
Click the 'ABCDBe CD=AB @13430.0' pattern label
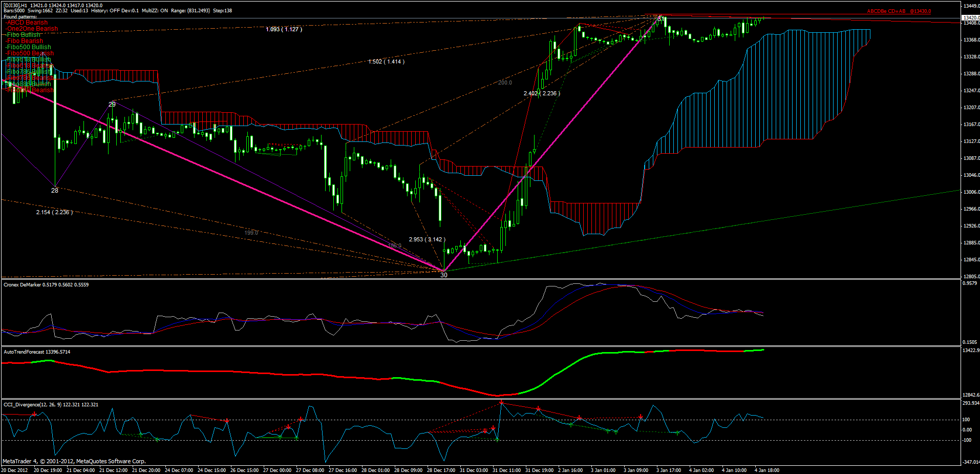click(899, 11)
